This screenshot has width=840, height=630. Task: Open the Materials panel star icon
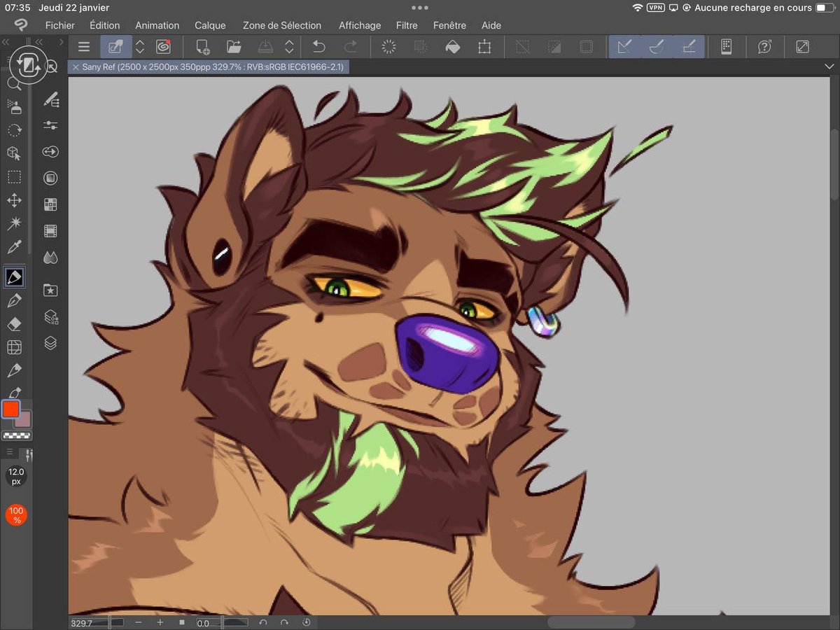point(50,290)
